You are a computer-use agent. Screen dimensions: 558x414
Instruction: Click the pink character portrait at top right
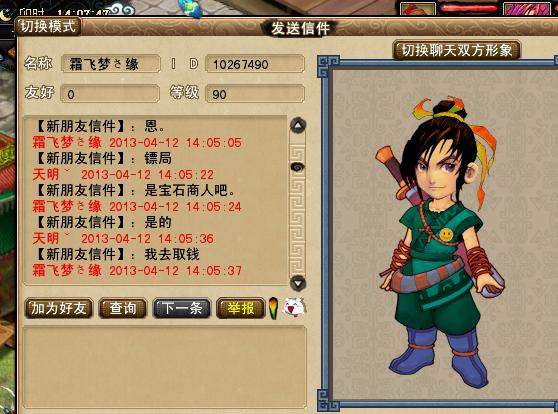[527, 8]
